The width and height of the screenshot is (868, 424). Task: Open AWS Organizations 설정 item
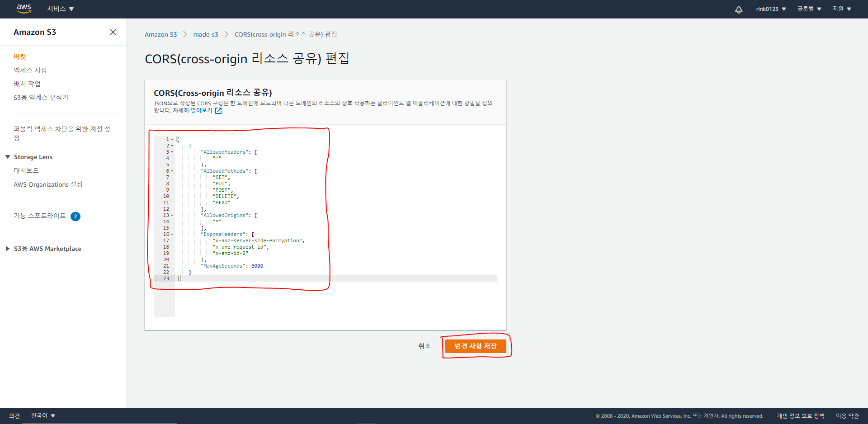tap(48, 184)
